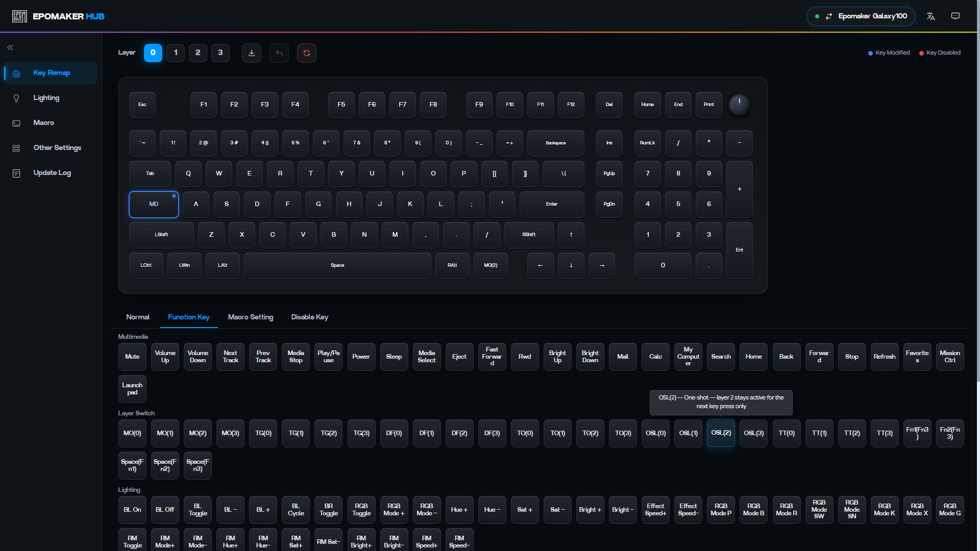The image size is (980, 551).
Task: Open the Epomaker Galaxy100 device selector
Action: pyautogui.click(x=861, y=16)
